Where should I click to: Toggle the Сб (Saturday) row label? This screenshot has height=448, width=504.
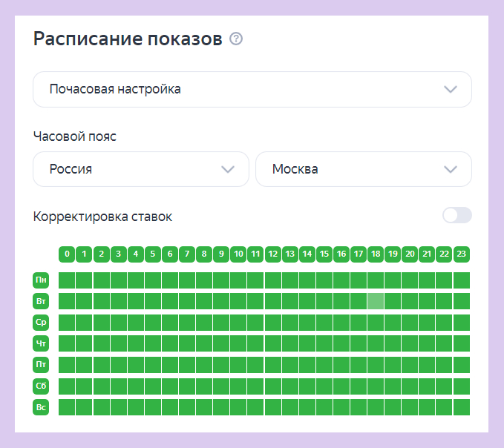[42, 386]
